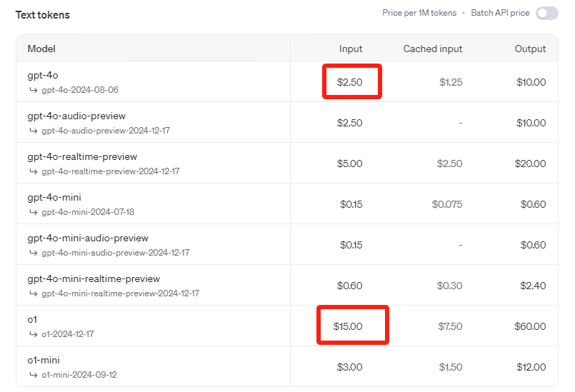Click the arrow icon beside o1-mini-2024-09-12
Screen dimensions: 575x392
(33, 375)
